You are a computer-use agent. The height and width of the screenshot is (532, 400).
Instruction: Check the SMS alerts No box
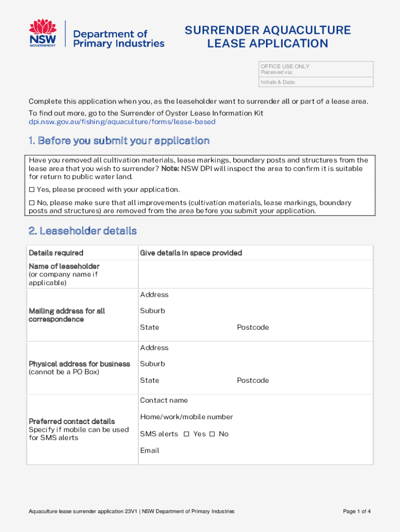pos(212,434)
